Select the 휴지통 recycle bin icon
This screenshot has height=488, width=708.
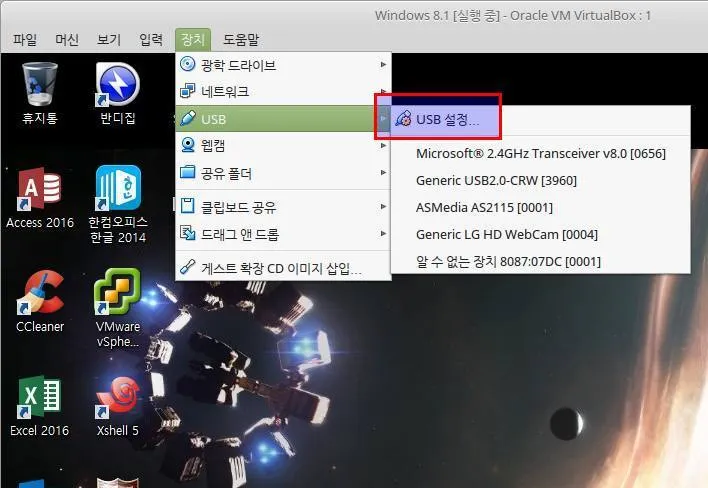[40, 93]
